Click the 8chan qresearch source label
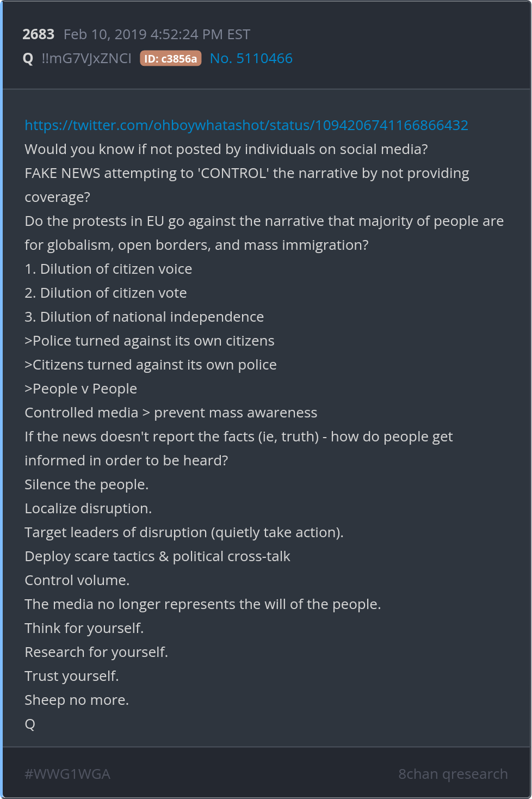The width and height of the screenshot is (532, 799). tap(453, 774)
